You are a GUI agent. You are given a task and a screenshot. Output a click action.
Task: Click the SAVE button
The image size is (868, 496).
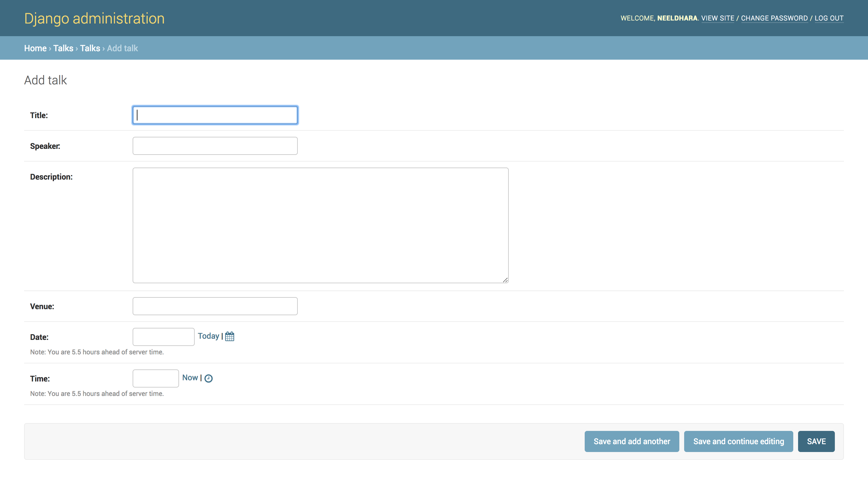[x=816, y=441]
